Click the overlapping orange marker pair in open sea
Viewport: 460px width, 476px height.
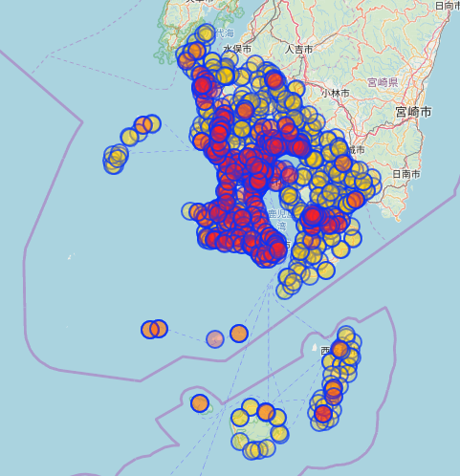pyautogui.click(x=154, y=329)
